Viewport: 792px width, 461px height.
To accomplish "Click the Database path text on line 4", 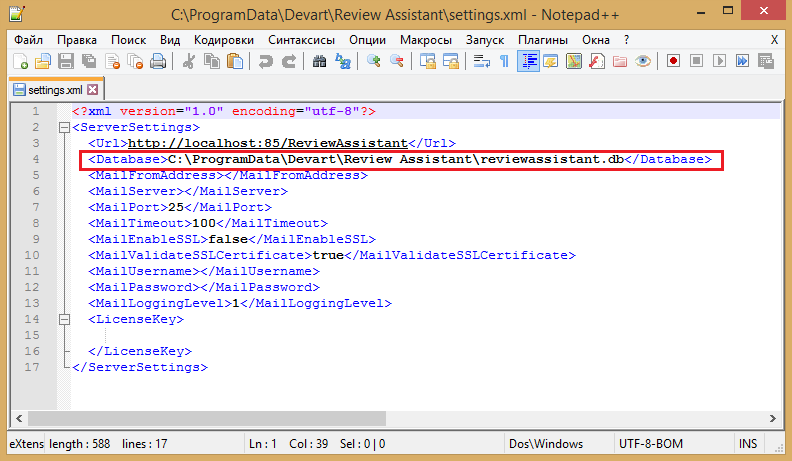I will point(395,159).
